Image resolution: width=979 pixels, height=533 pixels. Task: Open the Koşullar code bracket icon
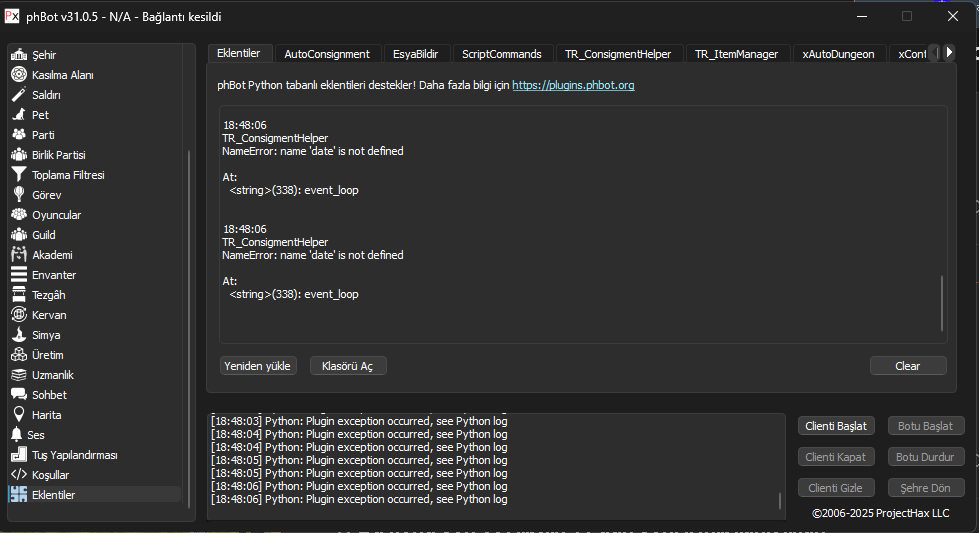point(18,475)
